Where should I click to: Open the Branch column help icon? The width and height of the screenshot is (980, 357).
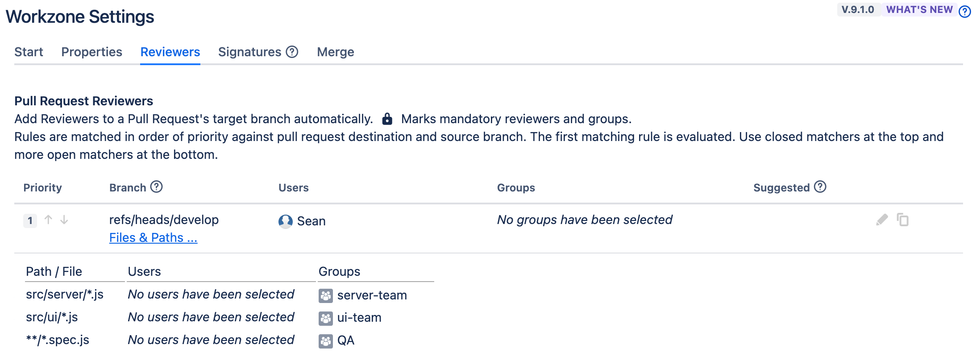coord(156,187)
